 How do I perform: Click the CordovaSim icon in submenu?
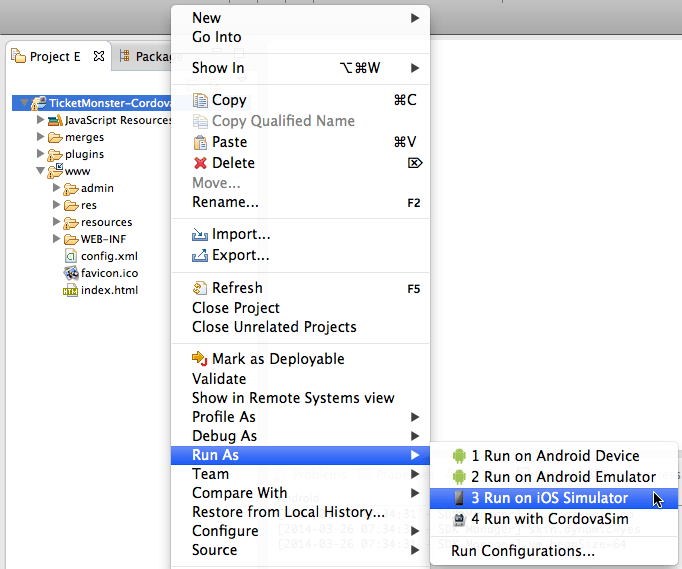tap(459, 519)
